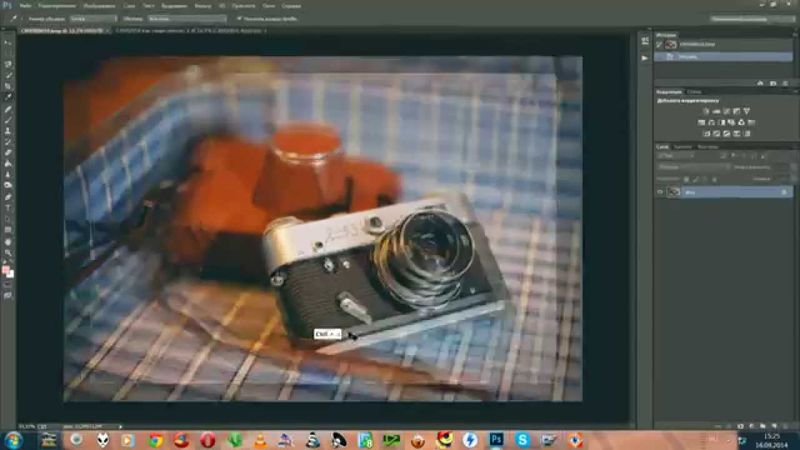The height and width of the screenshot is (450, 800).
Task: Open the Изображение menu
Action: click(98, 6)
